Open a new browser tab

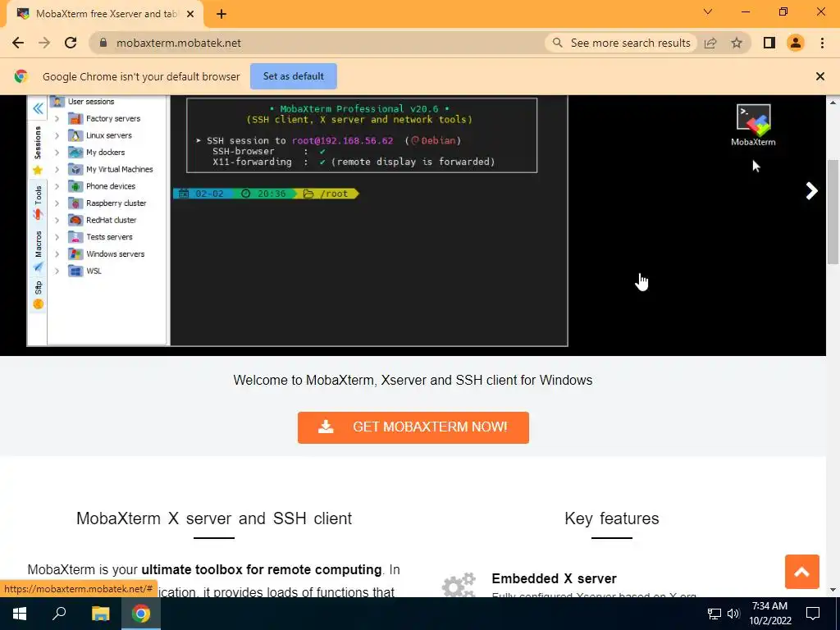pos(221,14)
